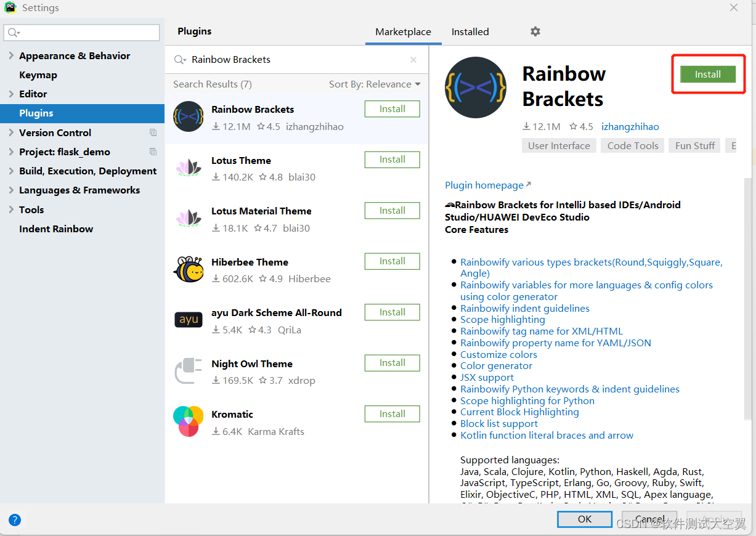This screenshot has height=536, width=756.
Task: Install the Night Owl Theme plugin
Action: (392, 363)
